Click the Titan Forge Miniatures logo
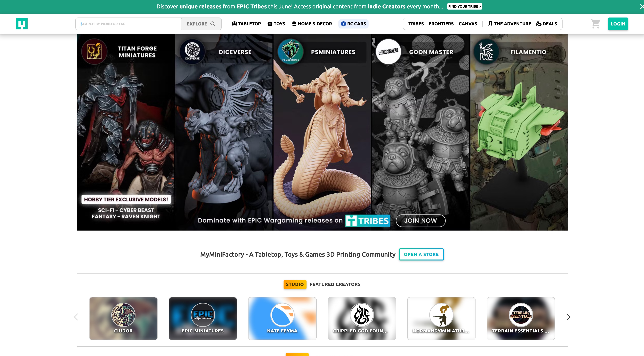This screenshot has width=644, height=356. pos(94,52)
